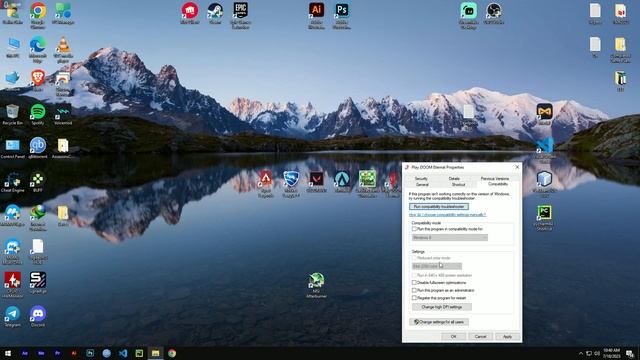Select BUFF desktop shortcut
Image resolution: width=640 pixels, height=360 pixels.
pos(38,182)
